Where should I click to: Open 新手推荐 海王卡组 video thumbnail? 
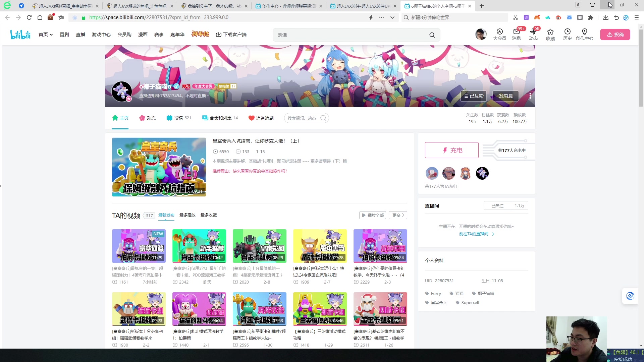click(199, 246)
